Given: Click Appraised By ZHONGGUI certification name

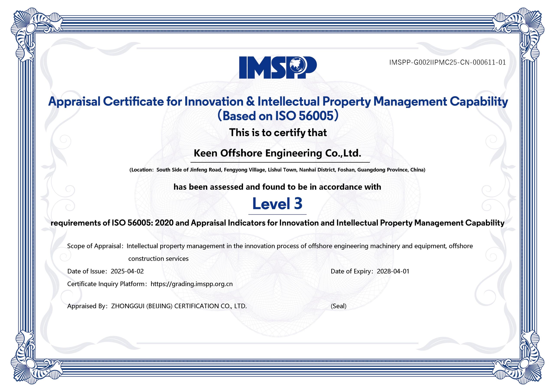Looking at the screenshot, I should tap(179, 306).
